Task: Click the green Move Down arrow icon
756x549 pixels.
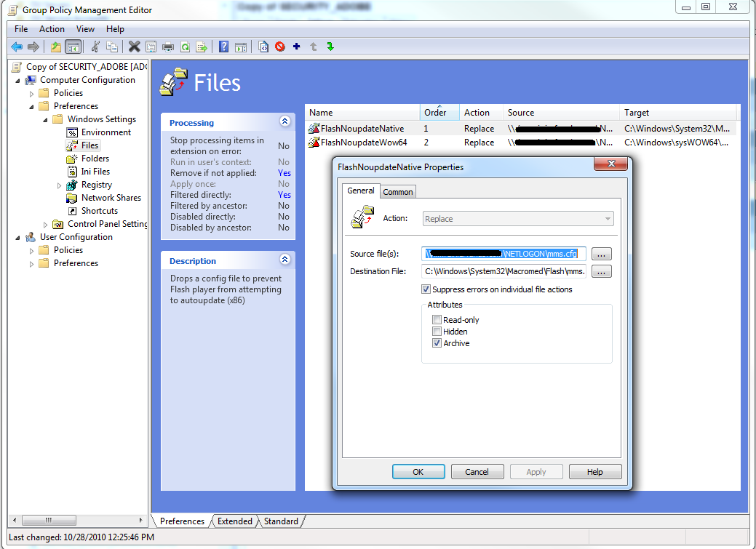Action: (x=330, y=47)
